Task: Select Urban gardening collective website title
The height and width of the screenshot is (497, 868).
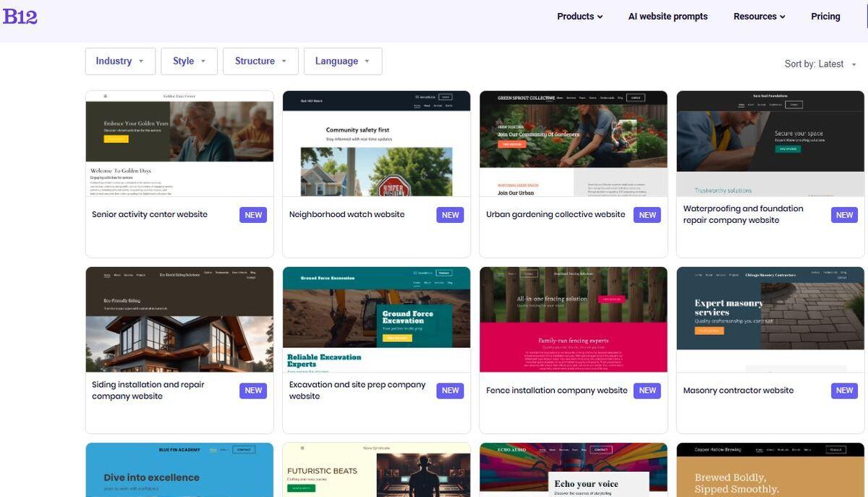Action: (x=556, y=215)
